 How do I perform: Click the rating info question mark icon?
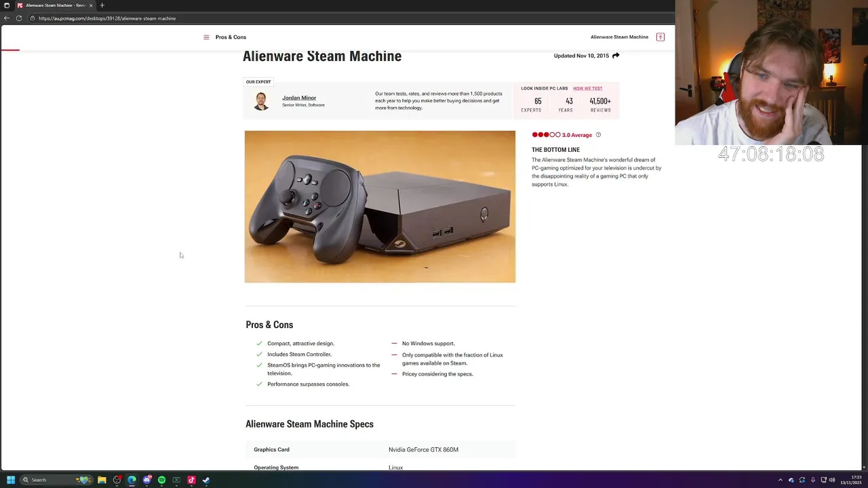598,135
